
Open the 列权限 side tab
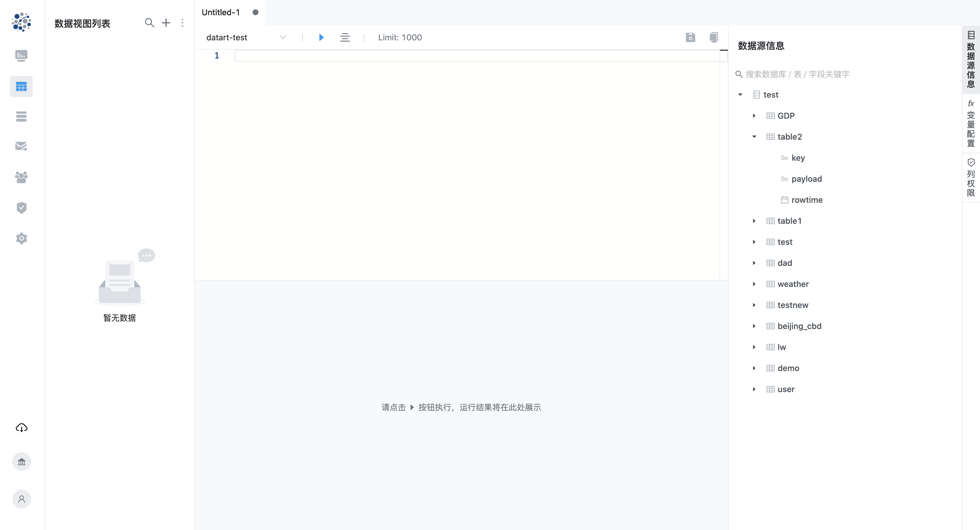tap(971, 178)
